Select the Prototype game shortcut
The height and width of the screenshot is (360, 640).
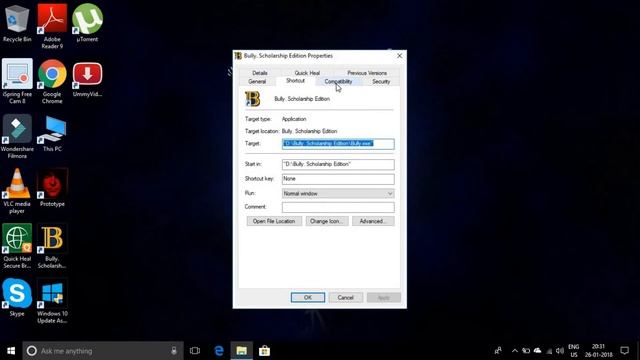[52, 188]
